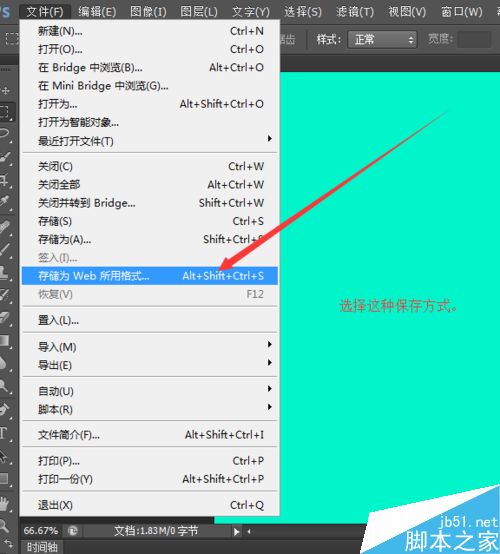Open the status bar document info arrow menu
Image resolution: width=500 pixels, height=554 pixels.
pos(236,531)
